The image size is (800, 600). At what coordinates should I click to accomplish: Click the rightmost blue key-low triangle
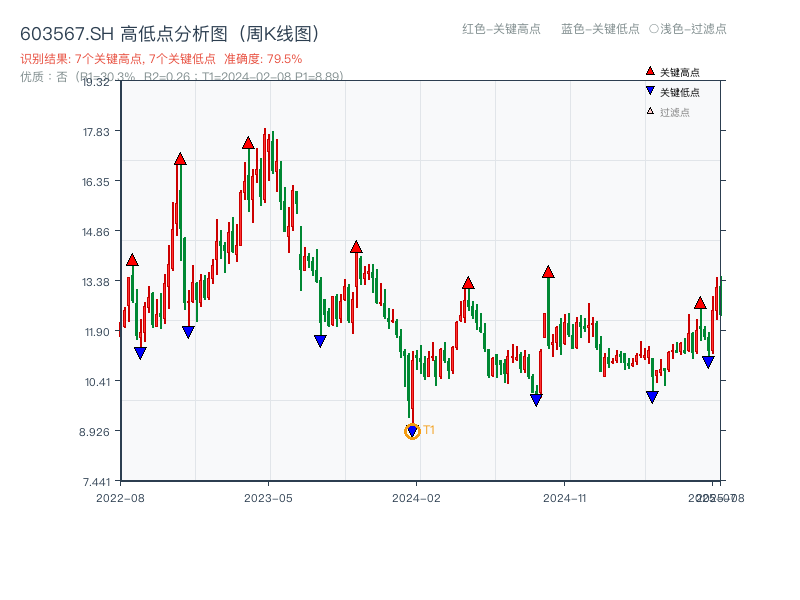pos(706,362)
